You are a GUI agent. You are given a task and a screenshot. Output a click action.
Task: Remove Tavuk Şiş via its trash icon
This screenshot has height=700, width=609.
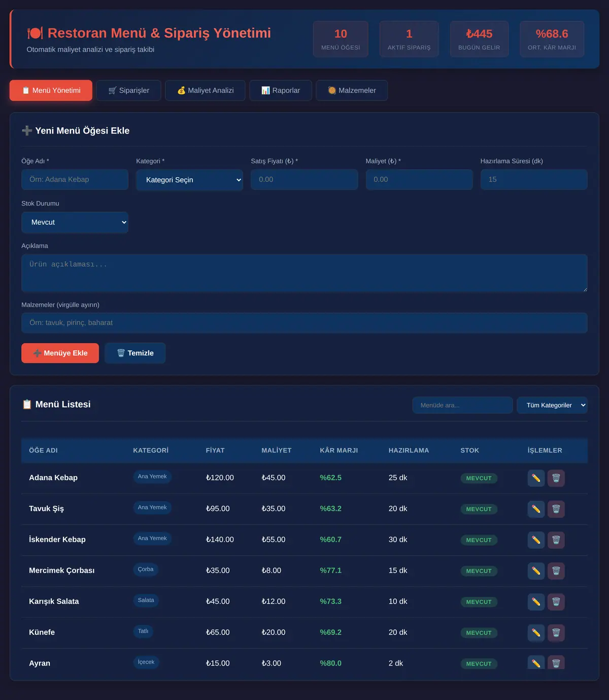(x=556, y=509)
